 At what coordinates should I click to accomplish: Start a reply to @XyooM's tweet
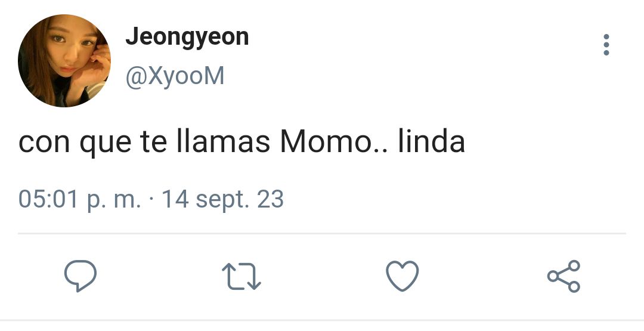tap(80, 276)
